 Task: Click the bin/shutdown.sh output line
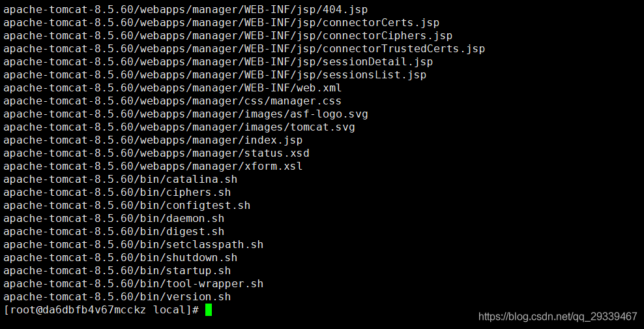click(x=121, y=257)
